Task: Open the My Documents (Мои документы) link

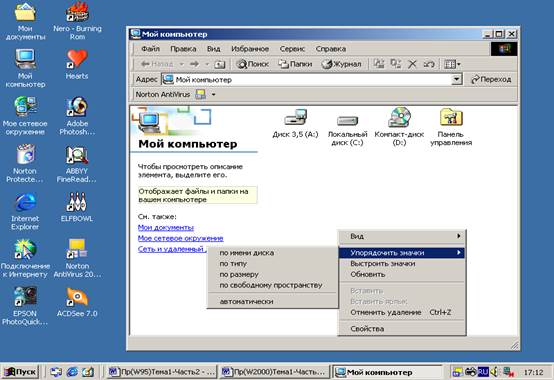Action: 166,227
